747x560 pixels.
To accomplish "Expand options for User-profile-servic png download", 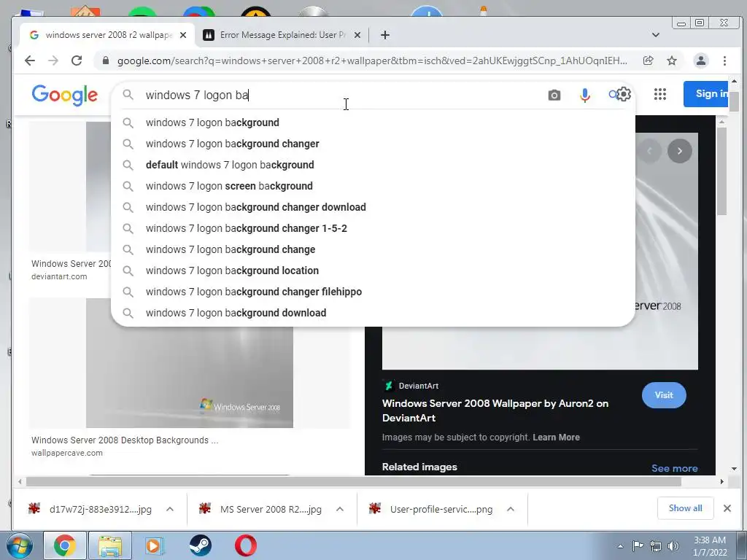I will click(510, 509).
